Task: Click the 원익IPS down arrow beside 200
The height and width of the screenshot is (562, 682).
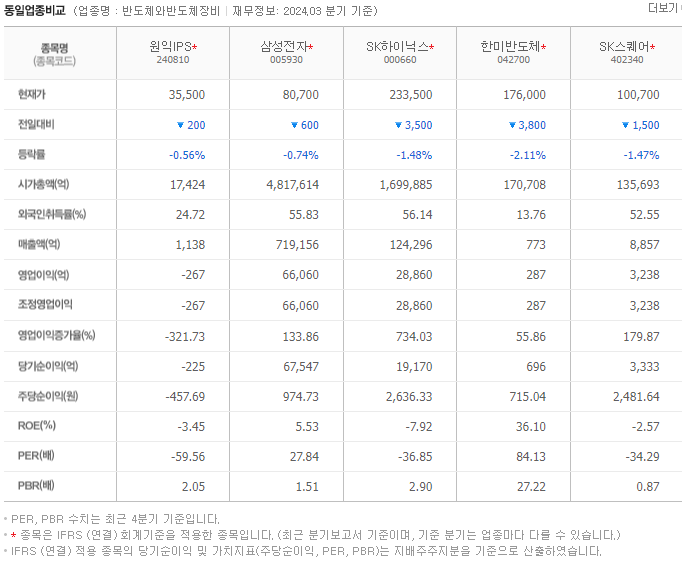Action: (x=181, y=125)
